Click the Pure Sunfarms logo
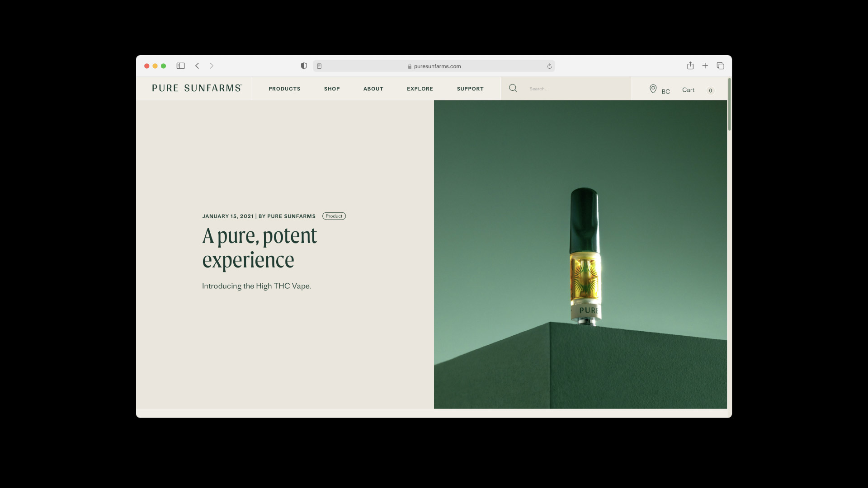The height and width of the screenshot is (488, 868). pyautogui.click(x=197, y=88)
